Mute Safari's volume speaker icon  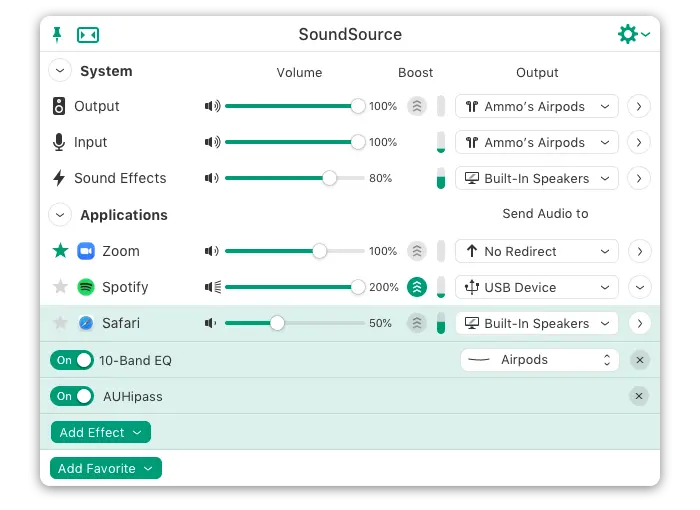[x=210, y=323]
